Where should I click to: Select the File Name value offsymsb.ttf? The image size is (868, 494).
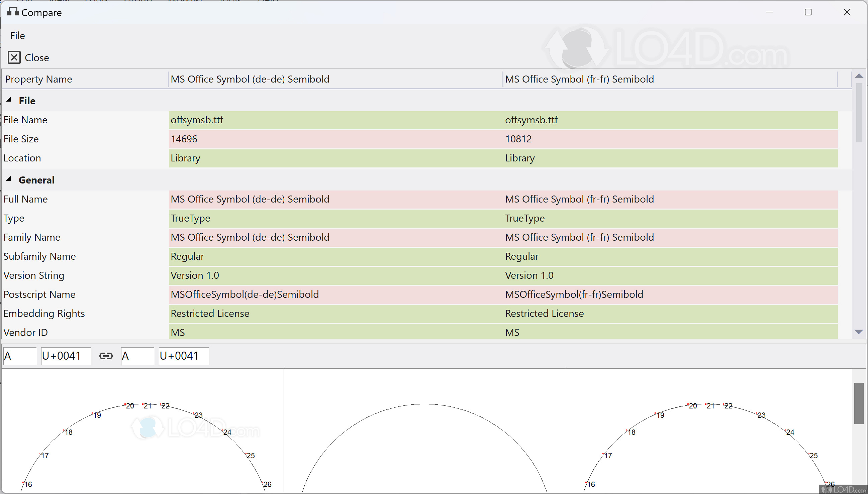[197, 120]
